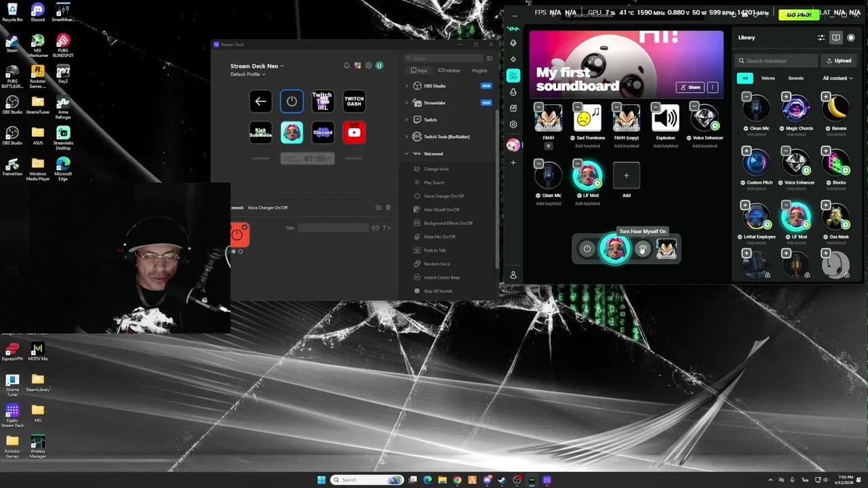Switch to Infobar tab

coord(450,70)
